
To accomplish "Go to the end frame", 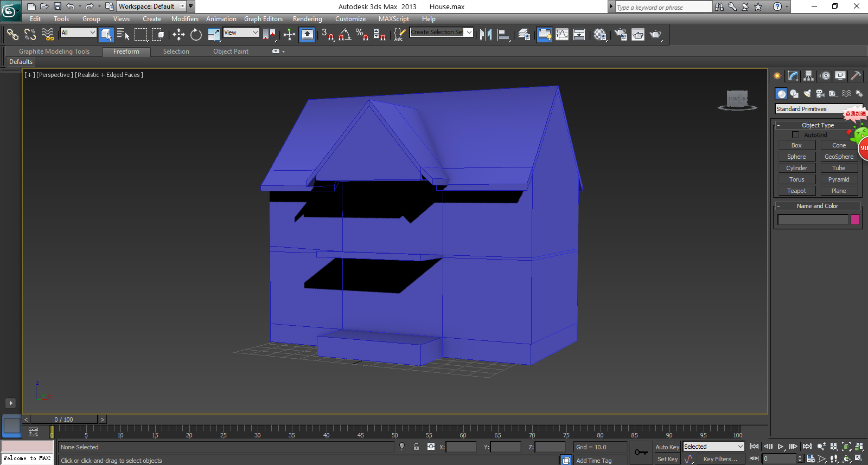I will [807, 447].
